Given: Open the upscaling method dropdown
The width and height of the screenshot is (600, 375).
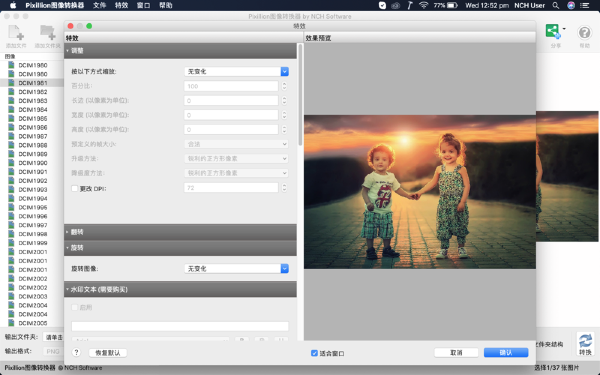Looking at the screenshot, I should 236,159.
